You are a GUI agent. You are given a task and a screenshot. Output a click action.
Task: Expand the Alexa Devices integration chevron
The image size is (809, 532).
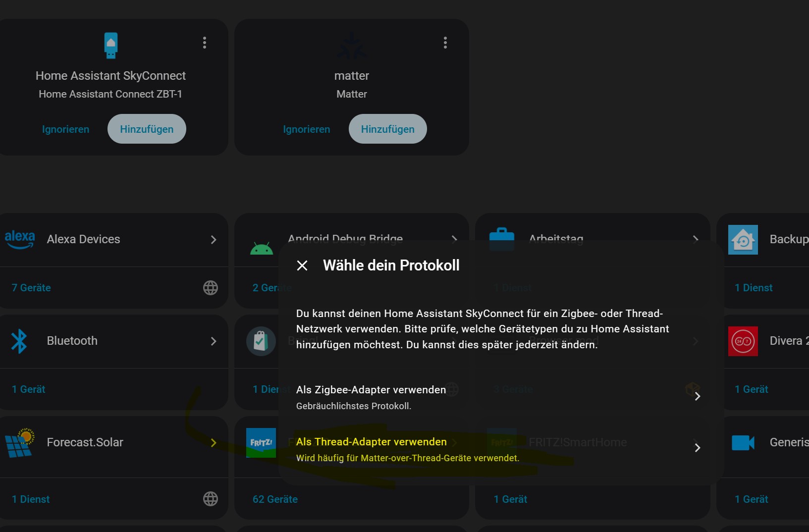click(x=214, y=240)
